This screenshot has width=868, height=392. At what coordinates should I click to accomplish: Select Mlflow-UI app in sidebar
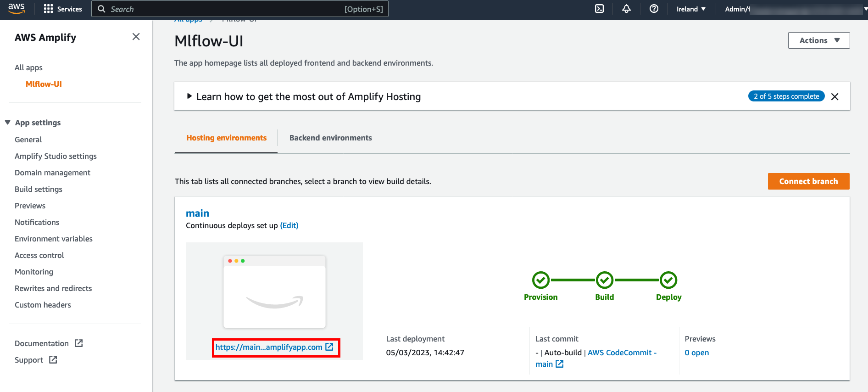[x=44, y=84]
